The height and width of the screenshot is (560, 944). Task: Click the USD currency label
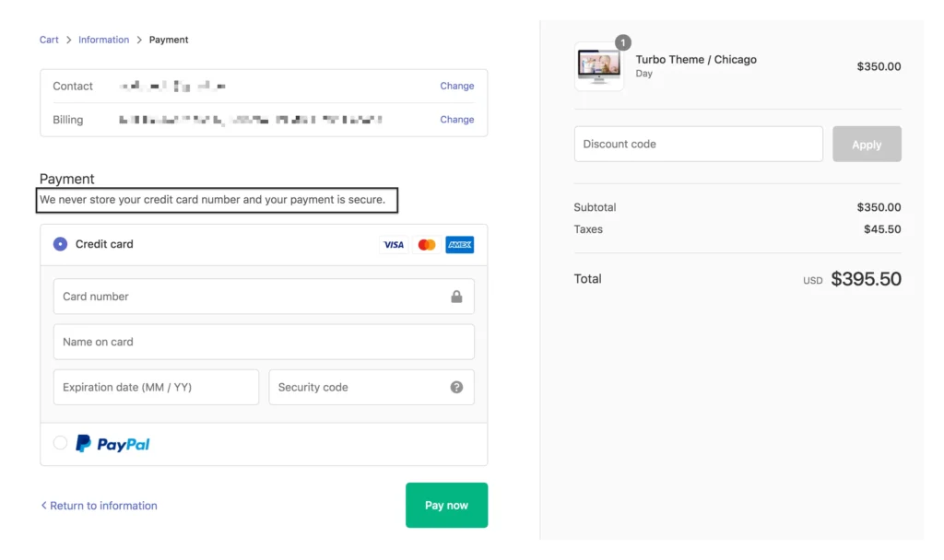tap(813, 281)
